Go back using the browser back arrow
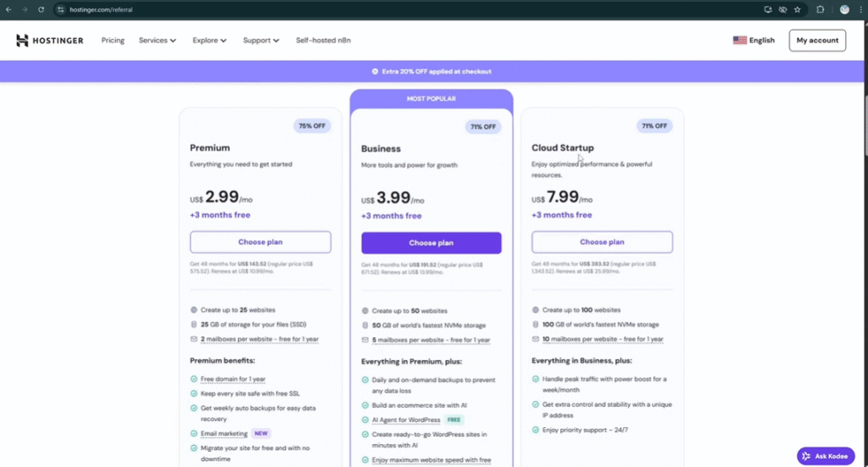The image size is (868, 467). [8, 9]
